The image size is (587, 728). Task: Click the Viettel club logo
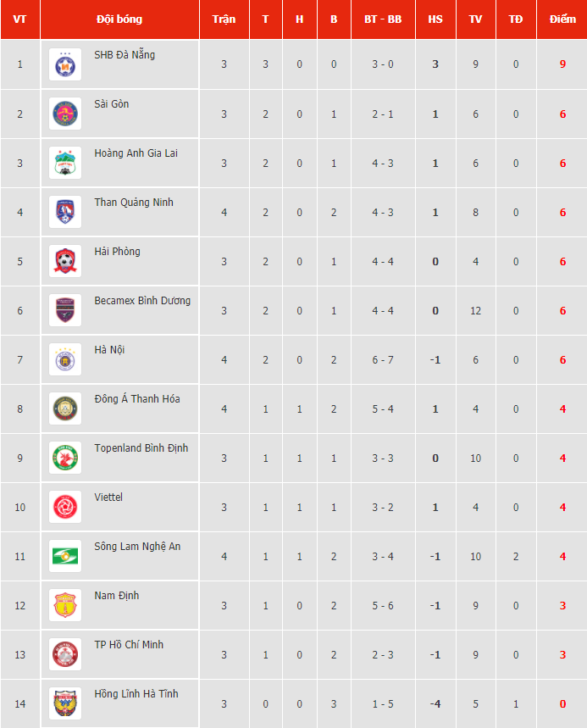tap(65, 507)
